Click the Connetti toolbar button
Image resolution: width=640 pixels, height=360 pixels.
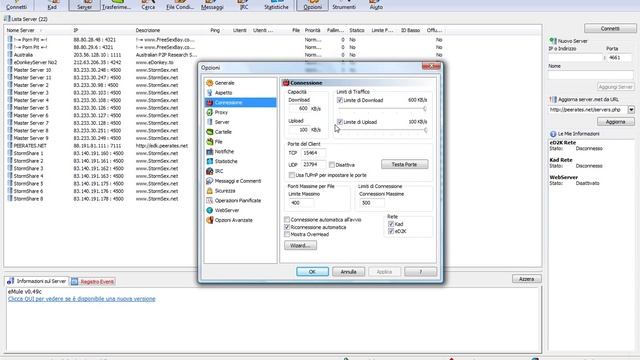coord(17,5)
